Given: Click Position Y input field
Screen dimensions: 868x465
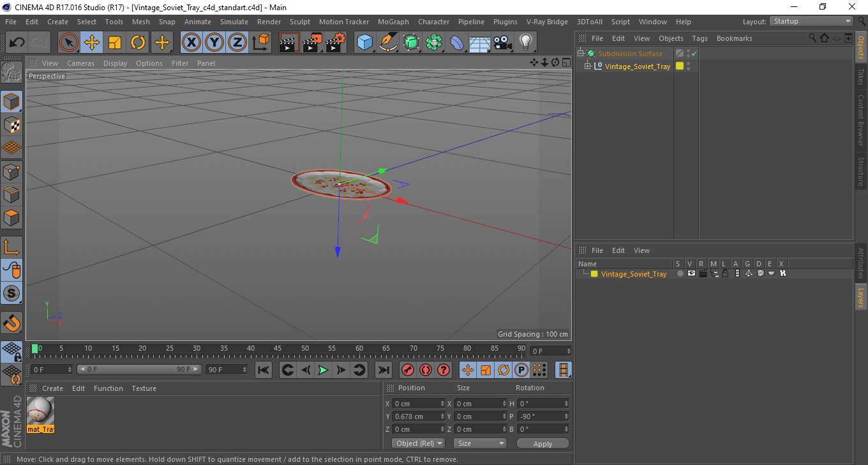Looking at the screenshot, I should [417, 416].
